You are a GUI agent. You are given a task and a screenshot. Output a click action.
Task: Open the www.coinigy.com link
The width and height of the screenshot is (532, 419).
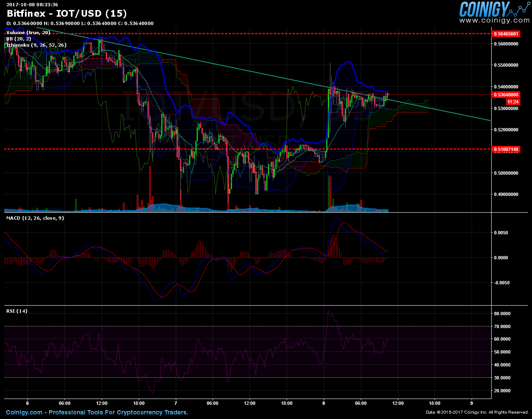[x=495, y=20]
